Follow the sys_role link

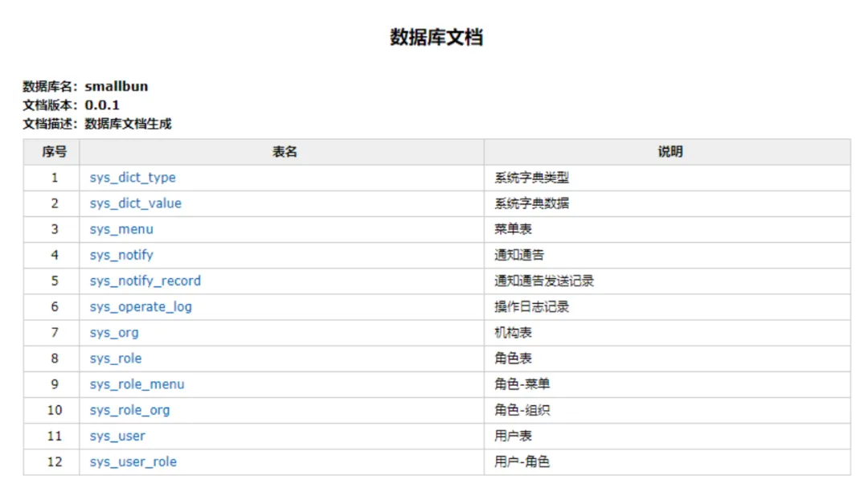point(116,359)
